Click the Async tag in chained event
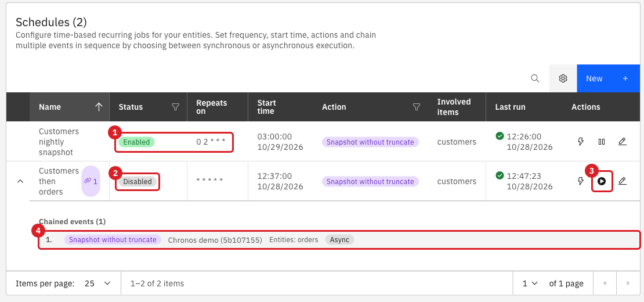The height and width of the screenshot is (302, 644). (x=339, y=239)
